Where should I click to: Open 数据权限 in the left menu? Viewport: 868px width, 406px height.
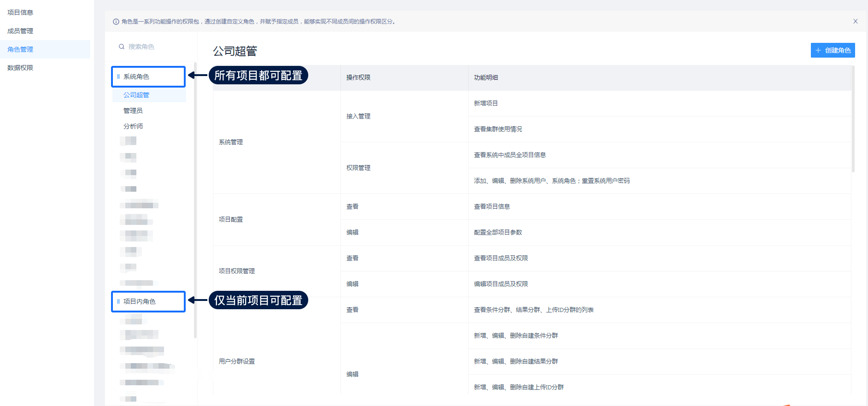[20, 68]
